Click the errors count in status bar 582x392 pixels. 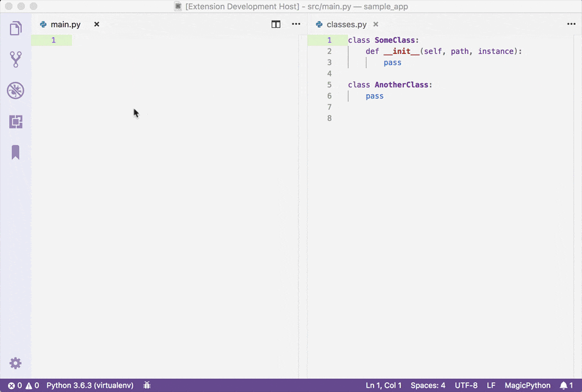coord(16,385)
